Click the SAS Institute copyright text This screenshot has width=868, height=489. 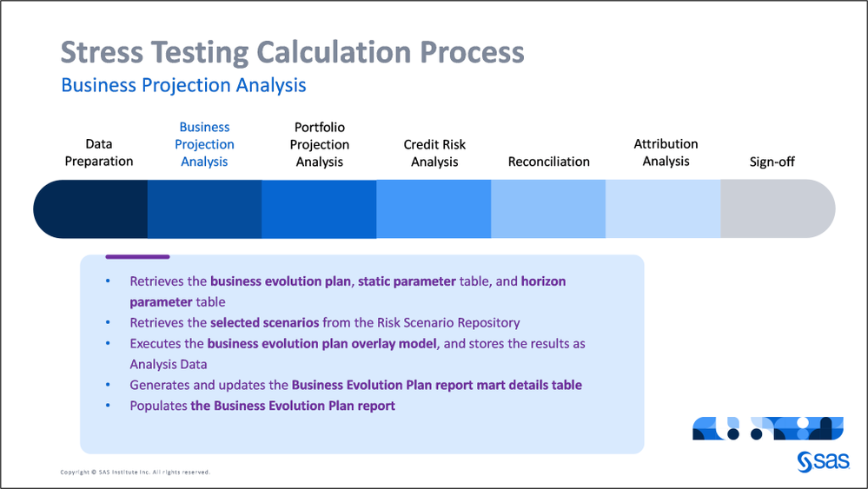click(x=135, y=472)
